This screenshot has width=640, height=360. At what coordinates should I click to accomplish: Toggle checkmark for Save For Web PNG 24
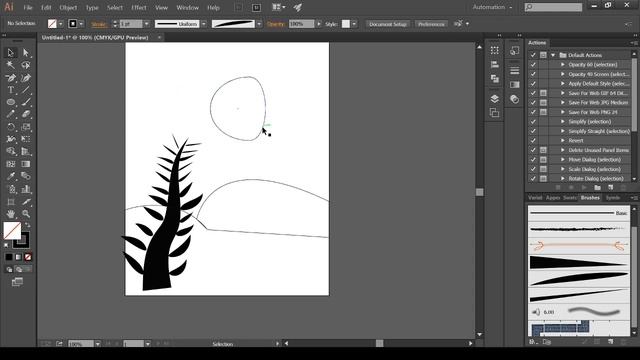pyautogui.click(x=533, y=112)
